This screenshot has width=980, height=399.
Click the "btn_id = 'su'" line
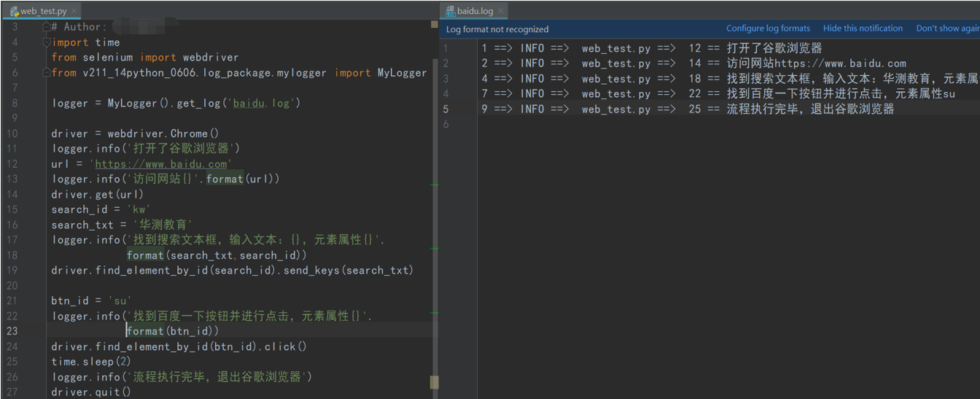click(91, 301)
